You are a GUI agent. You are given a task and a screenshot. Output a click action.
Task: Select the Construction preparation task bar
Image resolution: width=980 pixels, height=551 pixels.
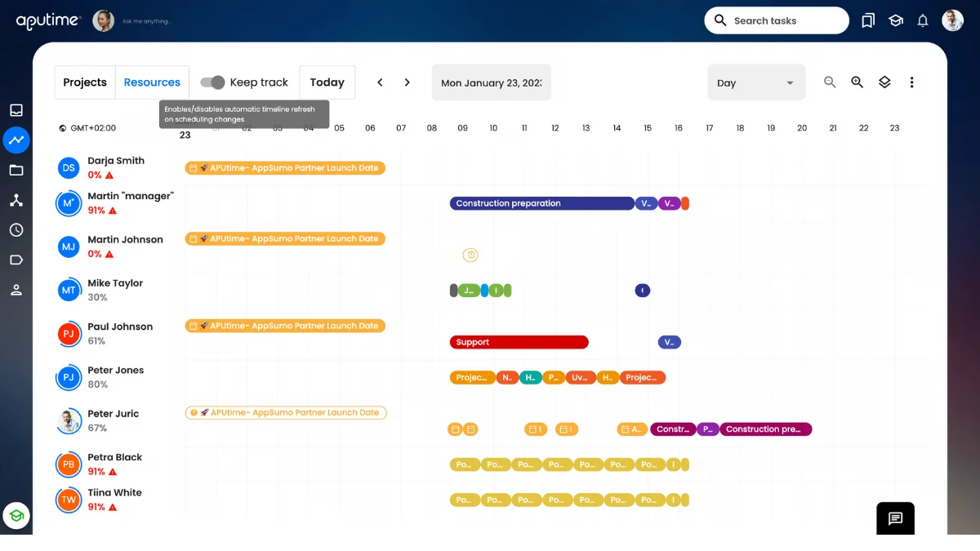coord(542,203)
